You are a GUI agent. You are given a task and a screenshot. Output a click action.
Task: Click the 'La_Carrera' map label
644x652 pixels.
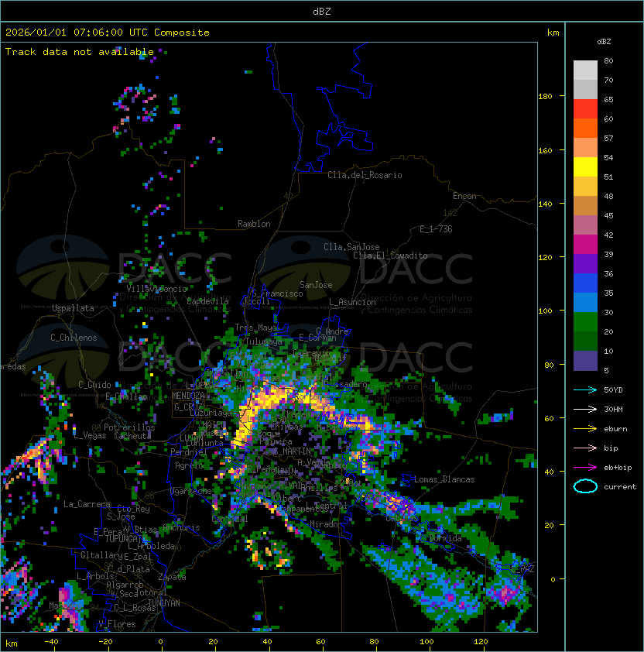tap(87, 504)
